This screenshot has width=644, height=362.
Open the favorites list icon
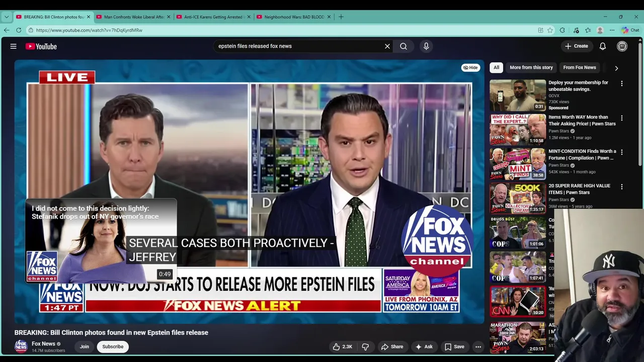(588, 30)
